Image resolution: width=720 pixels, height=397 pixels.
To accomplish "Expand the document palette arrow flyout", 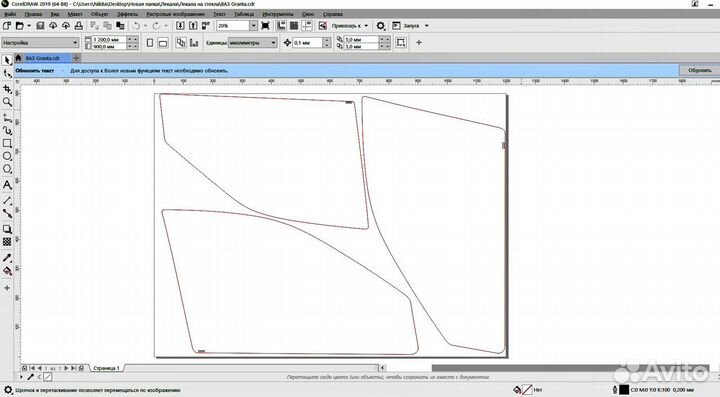I will (x=21, y=377).
